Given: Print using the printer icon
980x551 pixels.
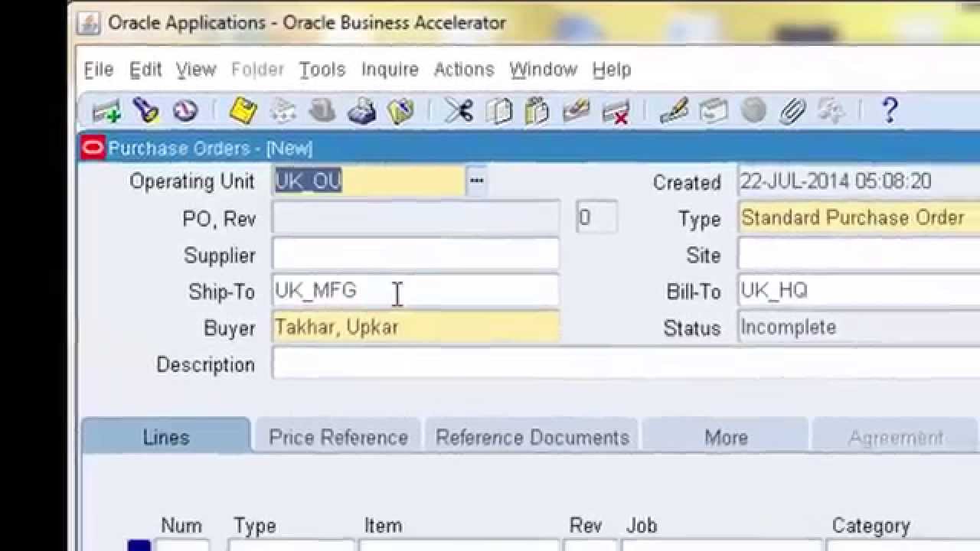Looking at the screenshot, I should click(x=361, y=112).
